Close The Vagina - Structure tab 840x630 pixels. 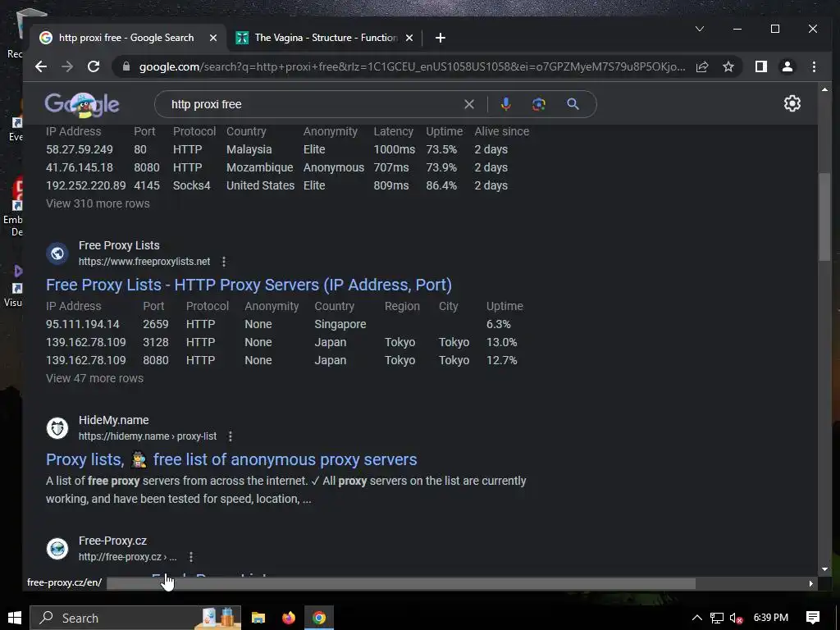tap(409, 38)
